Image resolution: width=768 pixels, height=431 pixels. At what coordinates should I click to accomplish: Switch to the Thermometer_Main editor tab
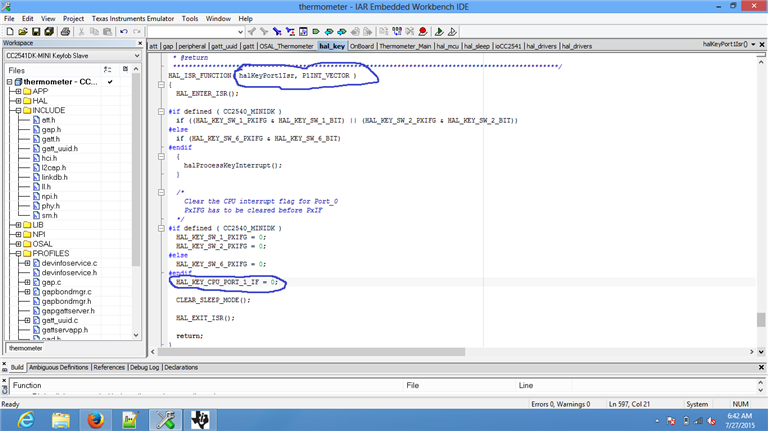(405, 46)
